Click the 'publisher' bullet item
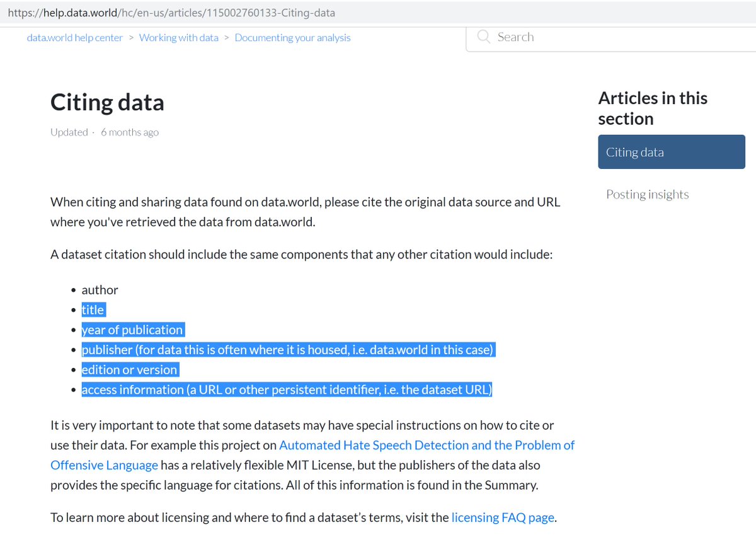The width and height of the screenshot is (756, 535). [x=287, y=350]
